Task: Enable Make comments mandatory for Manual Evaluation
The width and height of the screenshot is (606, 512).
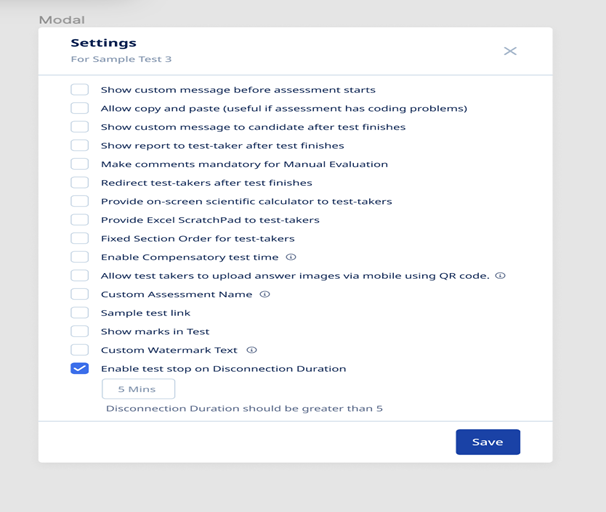Action: (x=80, y=164)
